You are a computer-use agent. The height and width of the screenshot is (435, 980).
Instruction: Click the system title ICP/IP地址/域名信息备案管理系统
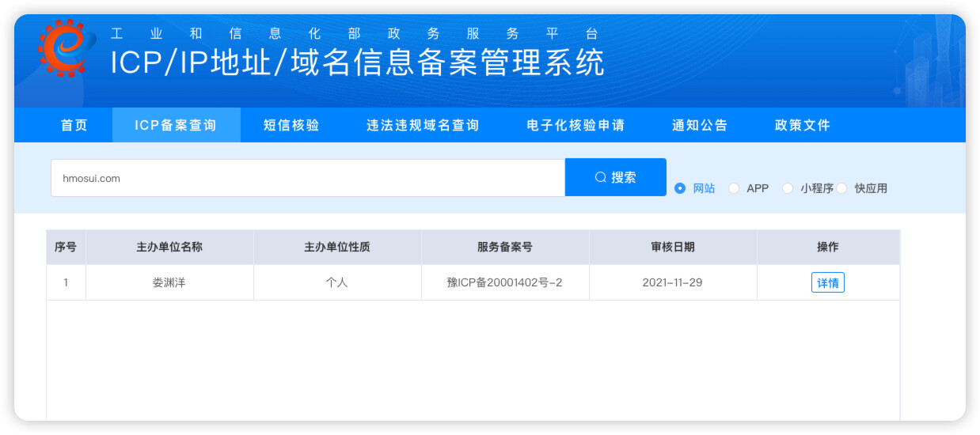click(357, 63)
